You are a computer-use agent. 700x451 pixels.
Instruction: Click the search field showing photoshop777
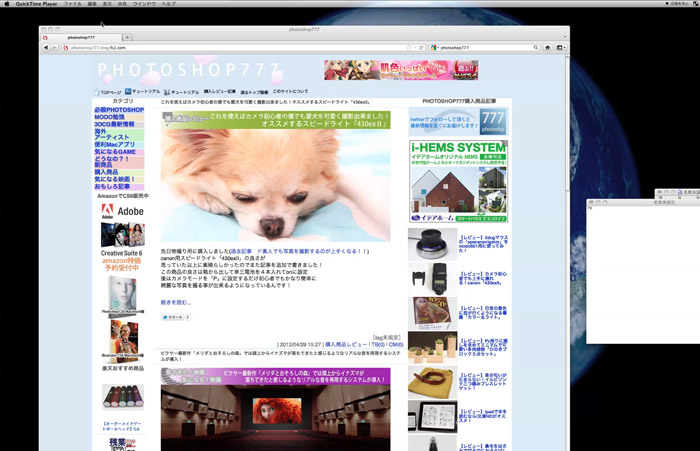click(484, 47)
